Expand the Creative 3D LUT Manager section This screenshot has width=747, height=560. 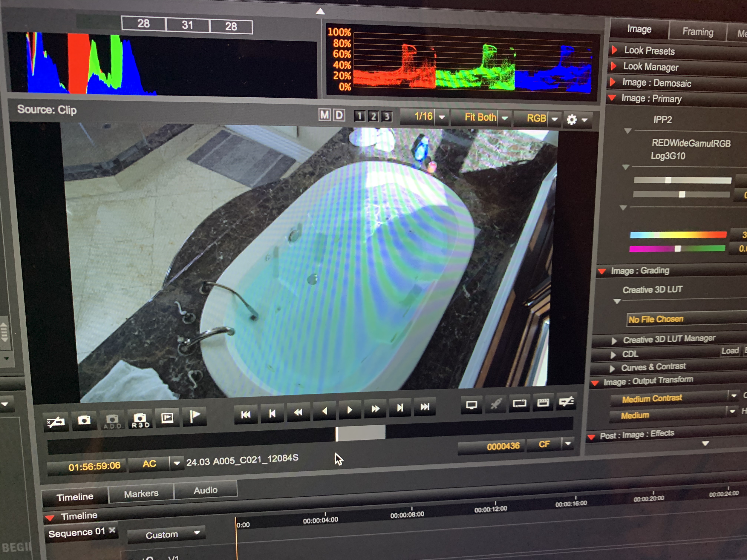[614, 341]
